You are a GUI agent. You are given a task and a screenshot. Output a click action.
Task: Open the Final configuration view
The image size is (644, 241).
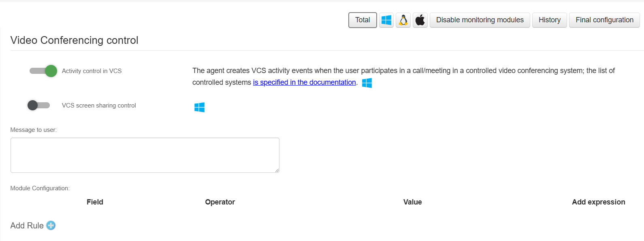pyautogui.click(x=604, y=20)
